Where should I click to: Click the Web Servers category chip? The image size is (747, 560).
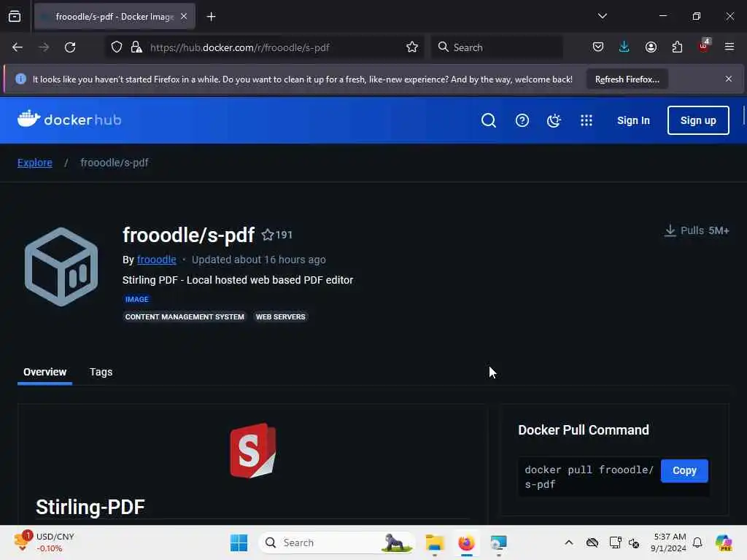point(281,316)
